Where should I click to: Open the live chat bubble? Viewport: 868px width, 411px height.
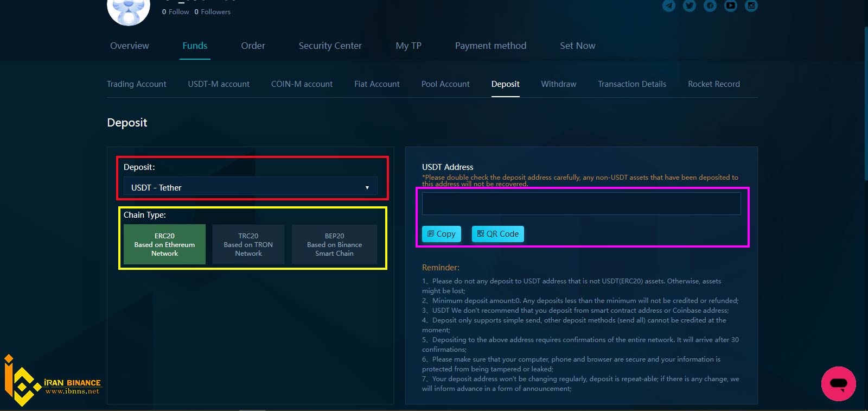pyautogui.click(x=838, y=383)
